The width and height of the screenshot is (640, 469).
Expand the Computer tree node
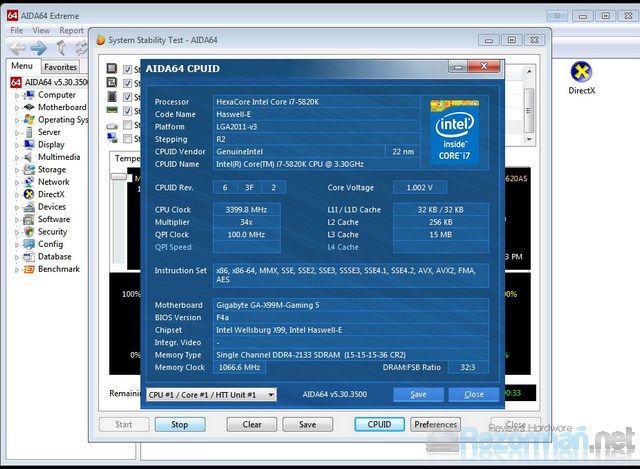(17, 96)
